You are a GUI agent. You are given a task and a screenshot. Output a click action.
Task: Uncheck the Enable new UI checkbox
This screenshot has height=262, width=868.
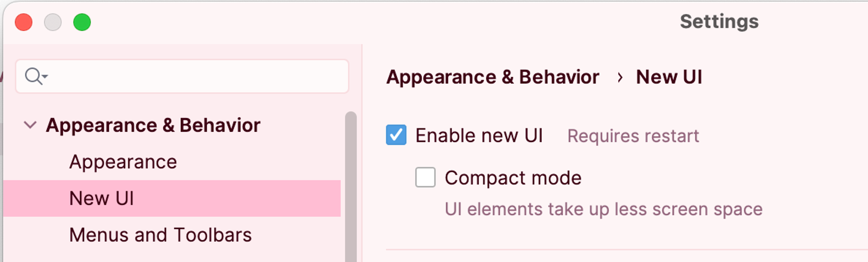tap(396, 135)
